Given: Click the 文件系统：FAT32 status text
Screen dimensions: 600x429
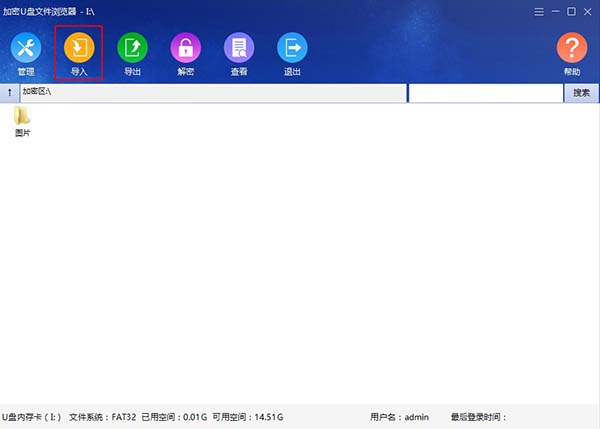Looking at the screenshot, I should [103, 417].
